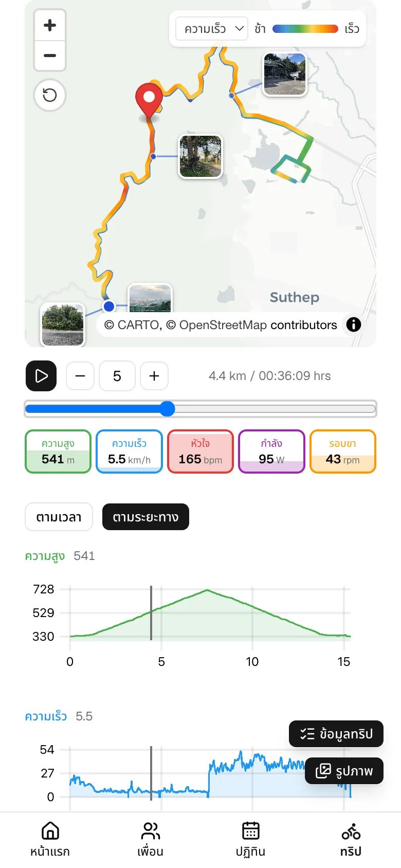This screenshot has width=401, height=868.
Task: Click the speed chart cursor line
Action: 151,773
